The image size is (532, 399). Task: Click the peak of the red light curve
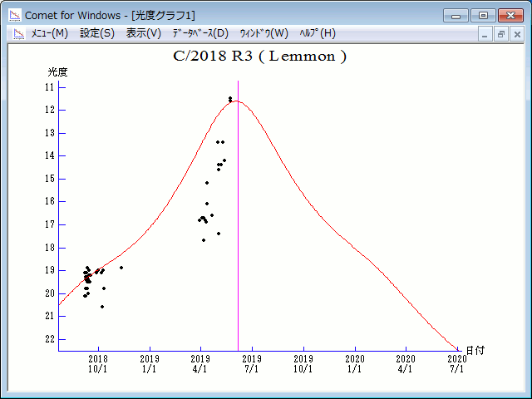(x=236, y=101)
